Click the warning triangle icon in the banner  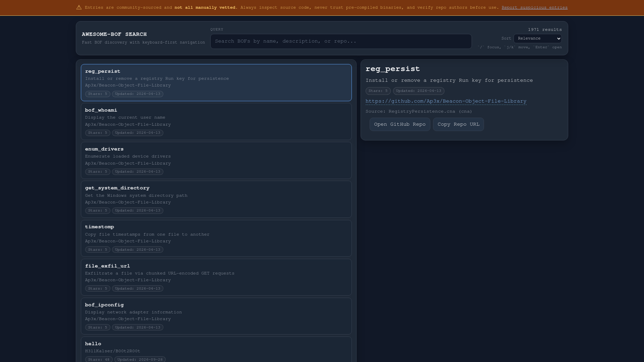click(x=79, y=7)
